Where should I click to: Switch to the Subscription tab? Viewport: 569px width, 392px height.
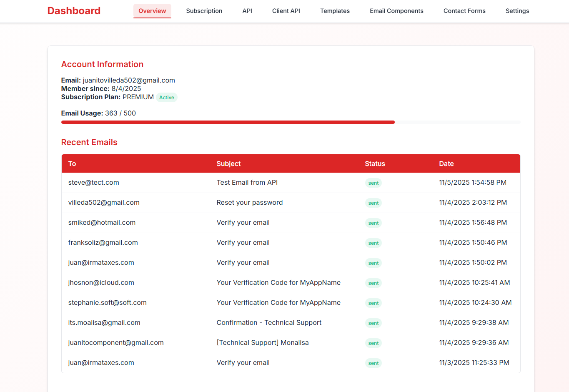click(204, 11)
